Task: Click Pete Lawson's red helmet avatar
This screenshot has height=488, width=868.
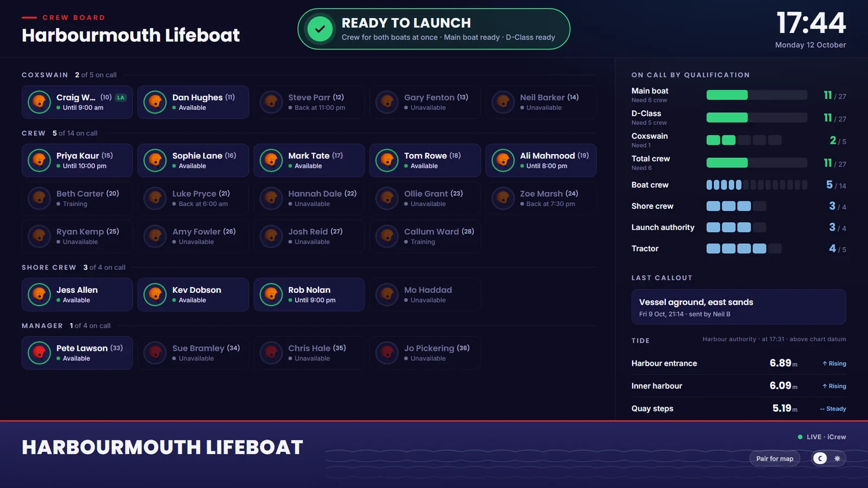Action: point(39,353)
